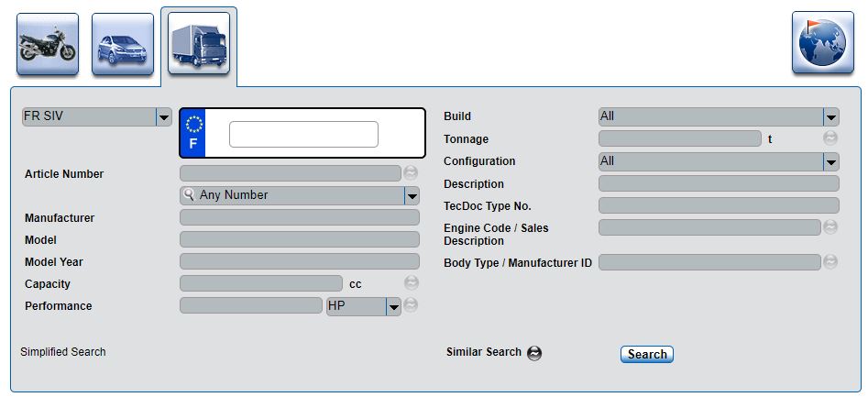Toggle the Similar Search icon
Viewport: 868px width, 397px height.
[533, 353]
